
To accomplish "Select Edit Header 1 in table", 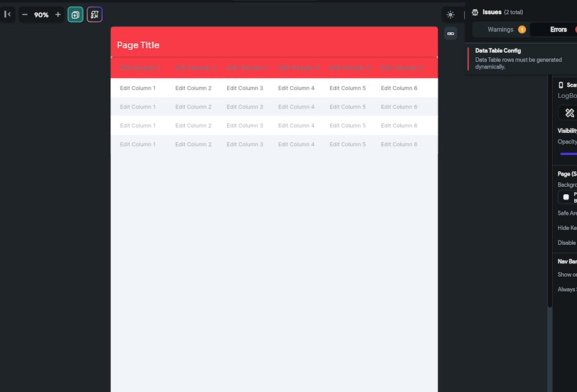I will coord(140,68).
